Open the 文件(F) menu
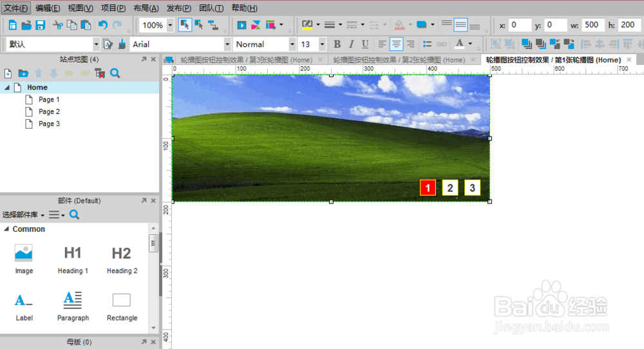This screenshot has width=644, height=349. pos(16,8)
